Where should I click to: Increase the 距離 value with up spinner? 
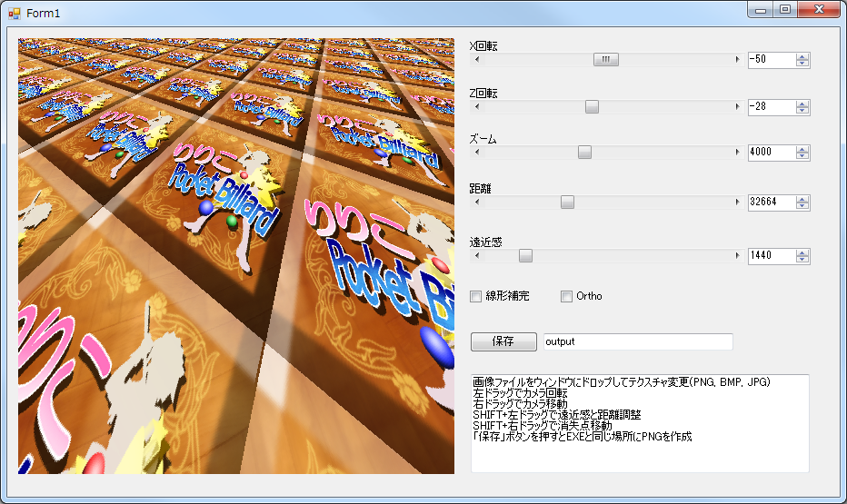tap(802, 199)
